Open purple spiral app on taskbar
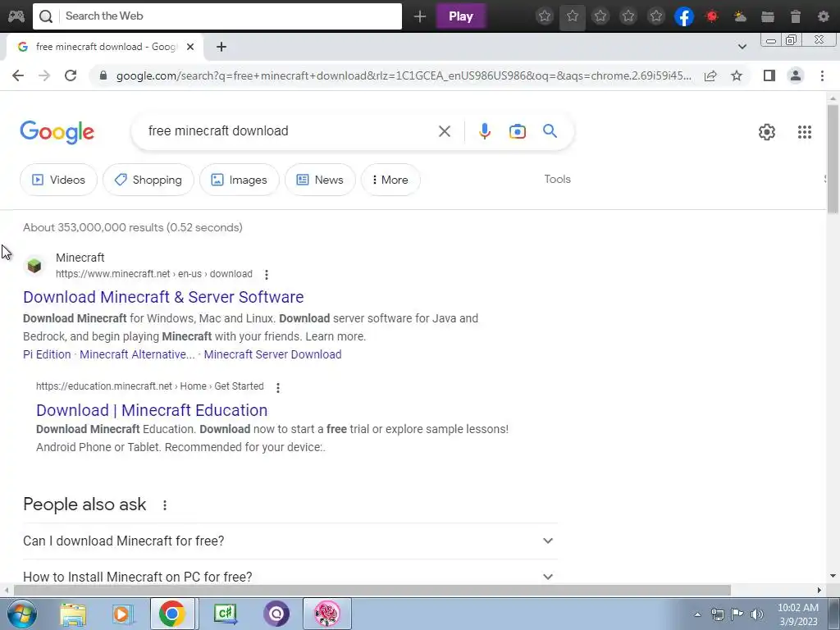840x630 pixels. pyautogui.click(x=276, y=614)
